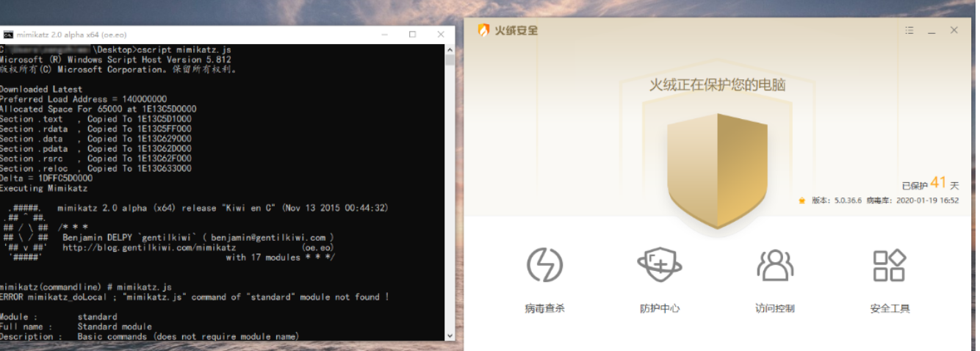Open the 病毒查杀 virus scan lightning icon
The width and height of the screenshot is (980, 351).
[x=544, y=265]
